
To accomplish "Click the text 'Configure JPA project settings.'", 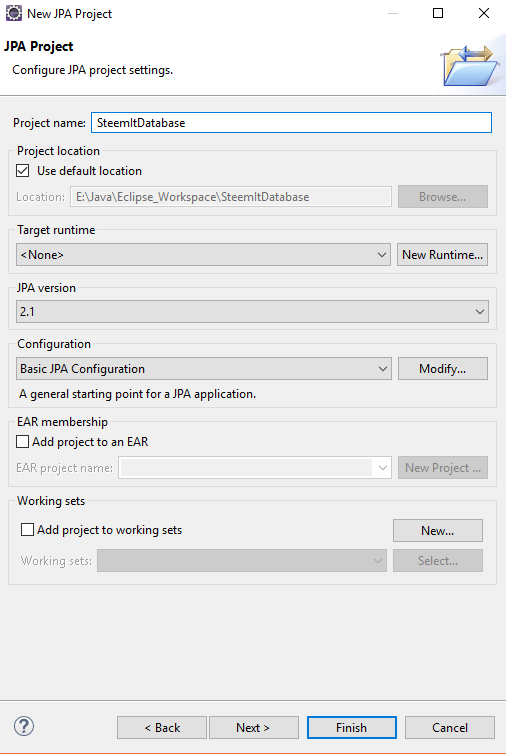I will 92,70.
